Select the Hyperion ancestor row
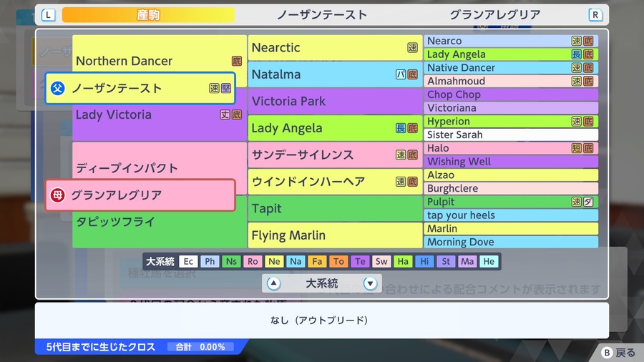 click(511, 122)
